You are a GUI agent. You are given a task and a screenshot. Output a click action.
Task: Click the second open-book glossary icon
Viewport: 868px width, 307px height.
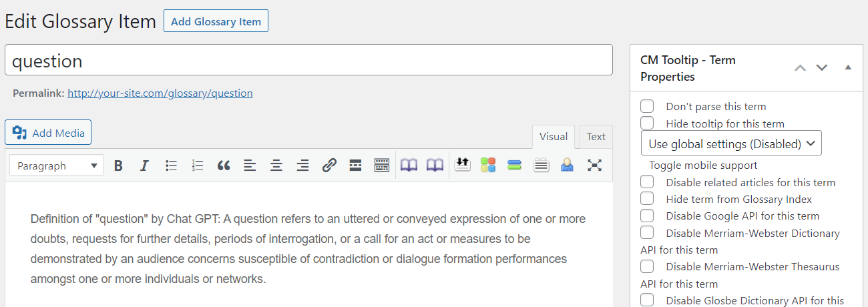(x=435, y=165)
